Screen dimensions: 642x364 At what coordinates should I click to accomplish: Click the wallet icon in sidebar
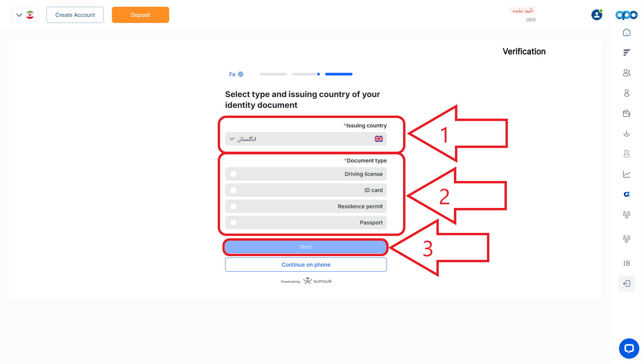coord(626,113)
